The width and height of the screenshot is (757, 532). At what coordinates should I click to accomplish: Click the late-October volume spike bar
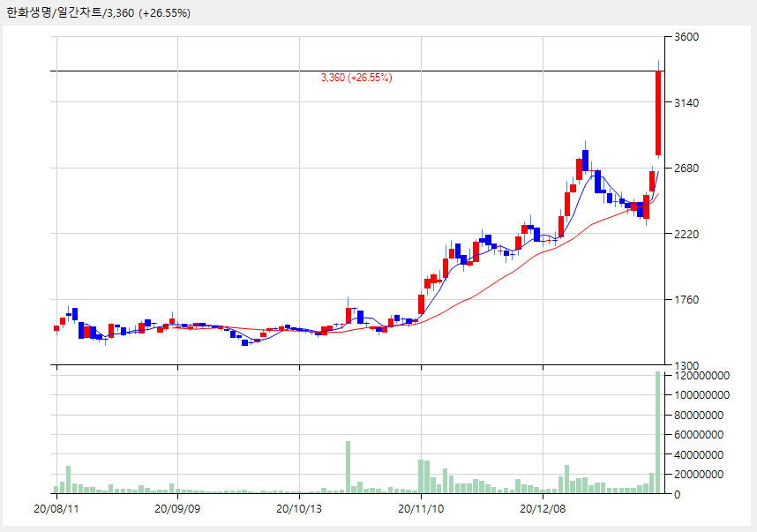pyautogui.click(x=348, y=467)
